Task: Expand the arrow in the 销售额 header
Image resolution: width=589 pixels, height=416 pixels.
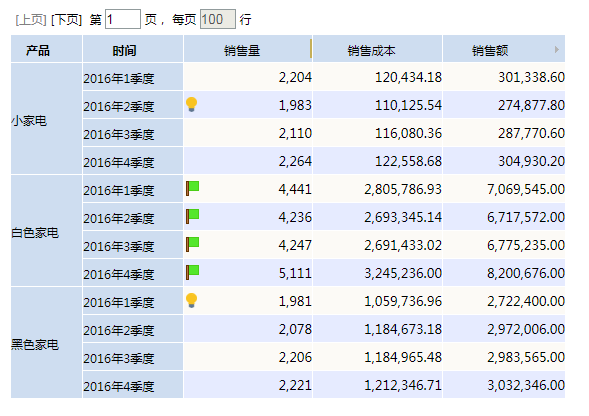Action: pos(557,50)
